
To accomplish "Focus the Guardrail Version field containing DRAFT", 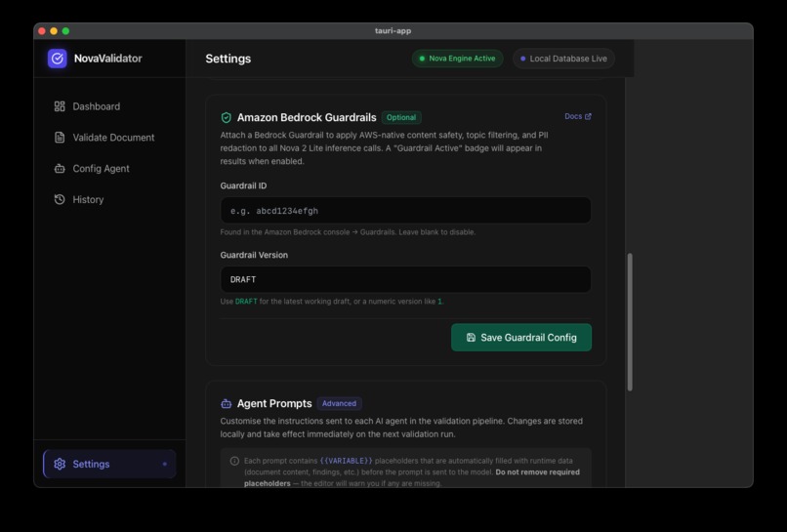I will (x=405, y=279).
